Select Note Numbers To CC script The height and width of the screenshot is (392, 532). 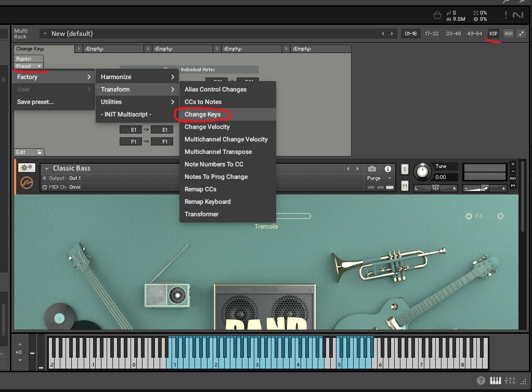coord(227,164)
